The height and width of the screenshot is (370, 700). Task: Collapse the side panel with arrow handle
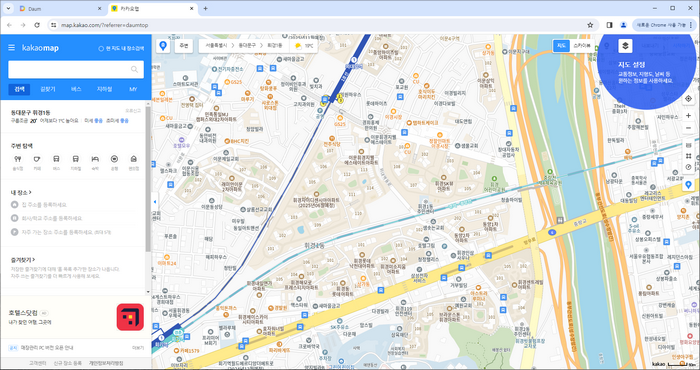[154, 202]
